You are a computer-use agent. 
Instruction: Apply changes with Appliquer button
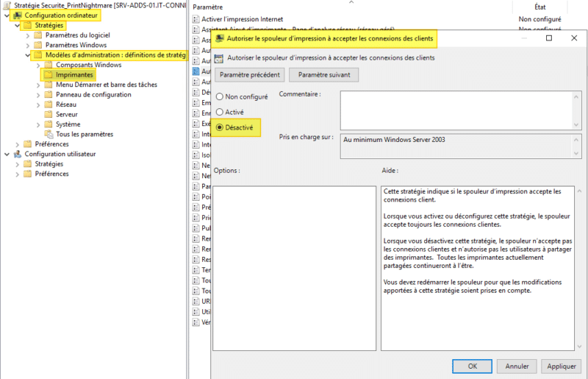pyautogui.click(x=562, y=366)
